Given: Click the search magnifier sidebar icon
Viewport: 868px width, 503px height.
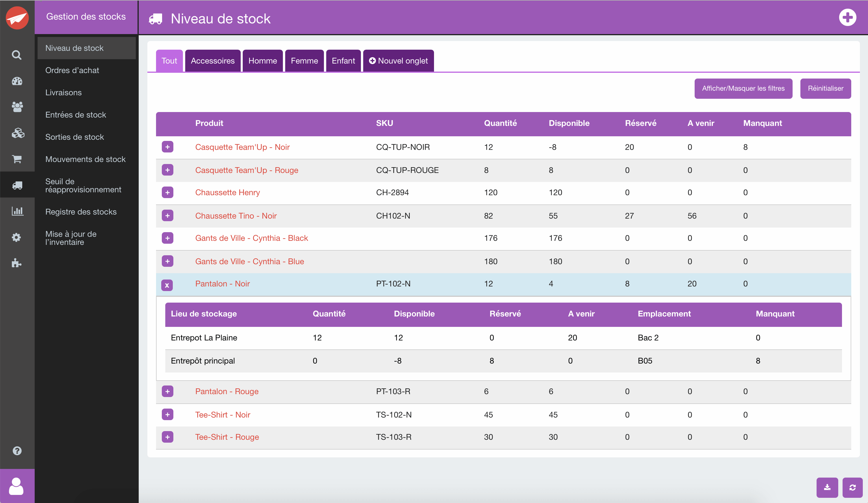Looking at the screenshot, I should click(16, 55).
